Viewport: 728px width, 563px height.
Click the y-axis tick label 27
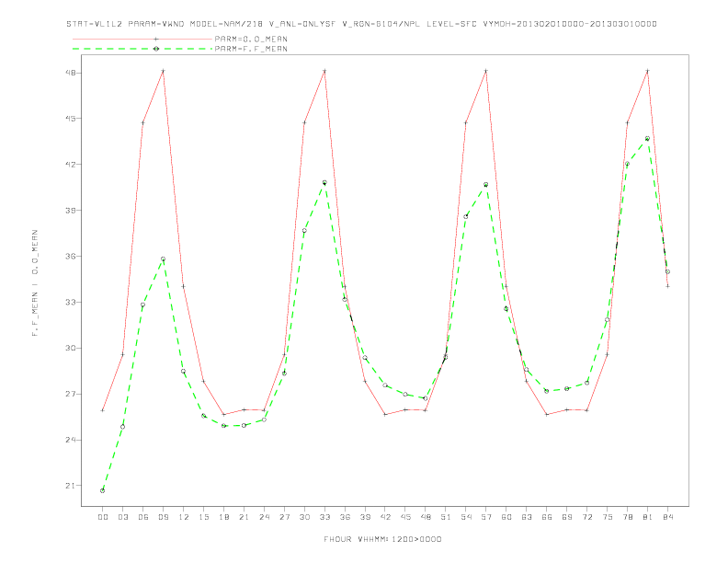click(70, 394)
